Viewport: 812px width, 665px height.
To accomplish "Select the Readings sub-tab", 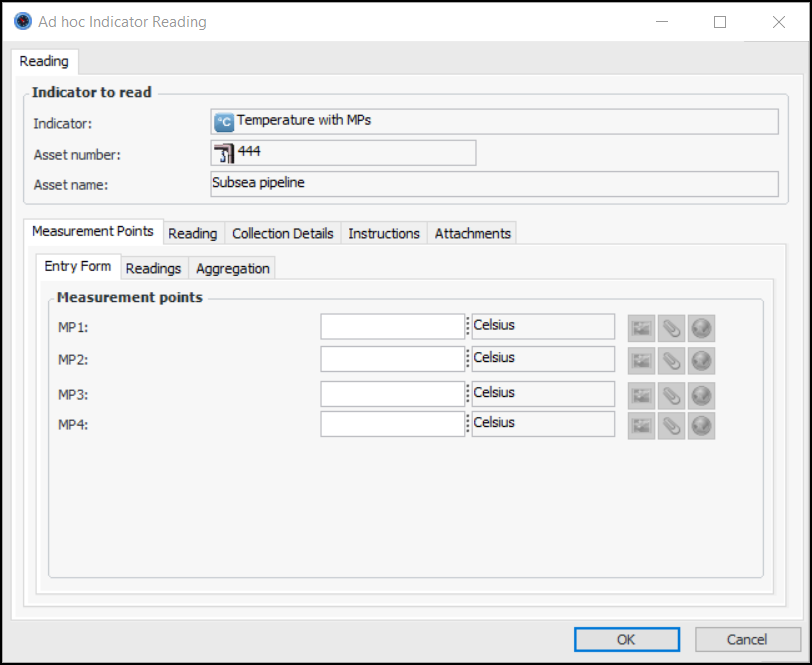I will click(153, 268).
